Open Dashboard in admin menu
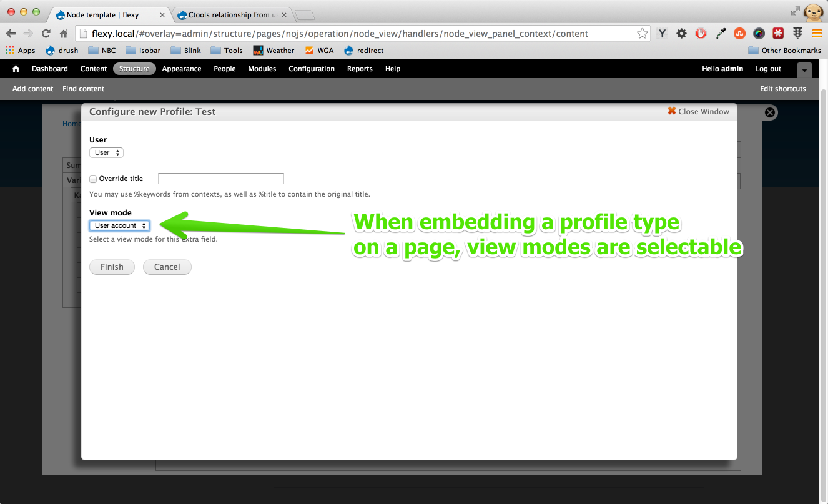Viewport: 828px width, 504px height. [50, 69]
